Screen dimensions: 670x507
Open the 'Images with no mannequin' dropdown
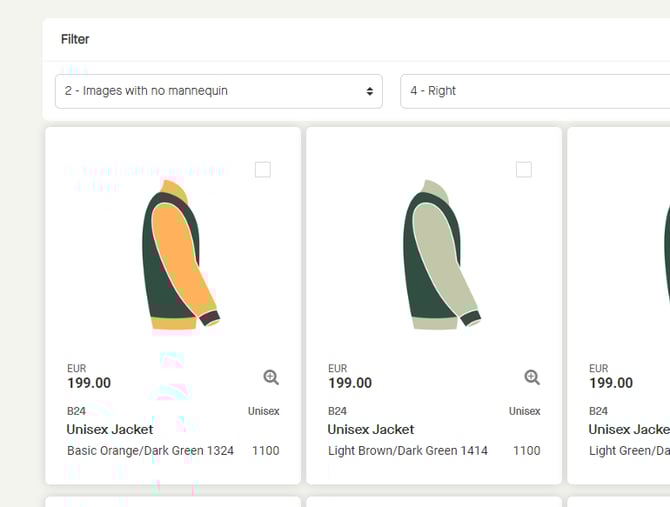218,91
